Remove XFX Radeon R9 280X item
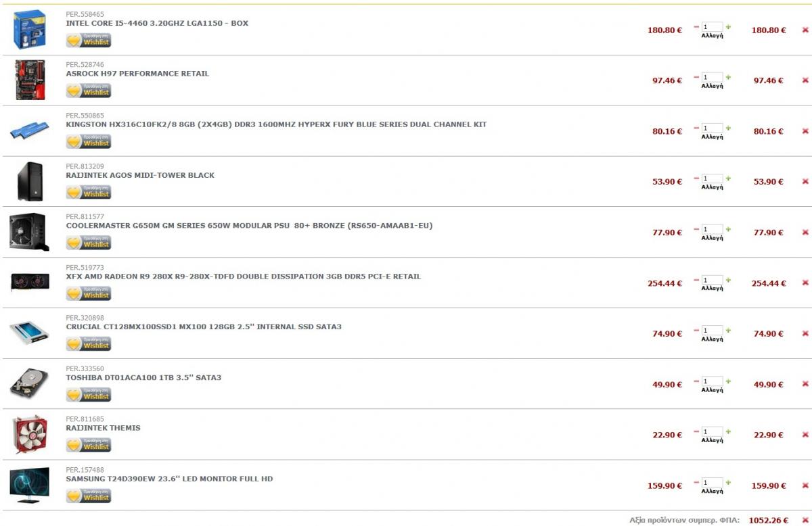Viewport: 812px width, 526px height. coord(805,283)
